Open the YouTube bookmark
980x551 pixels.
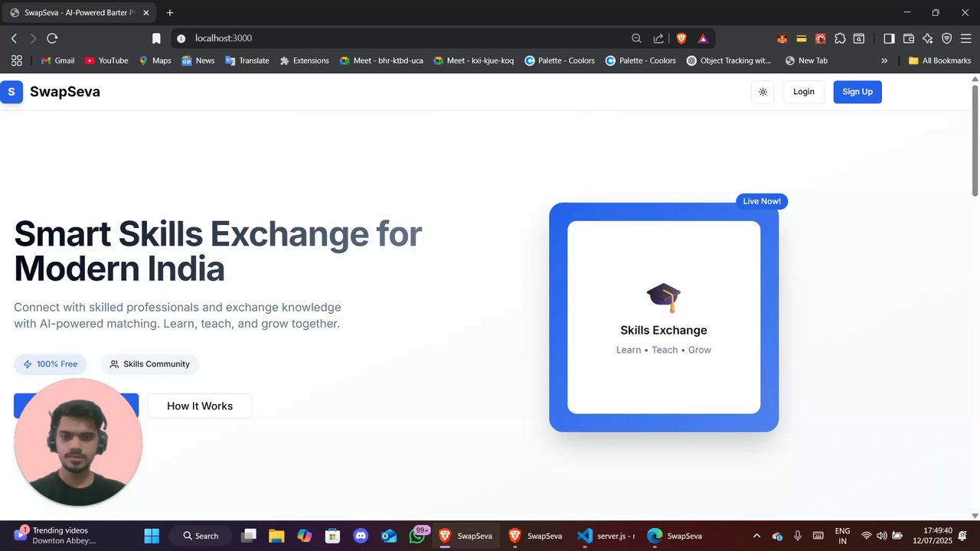[106, 60]
